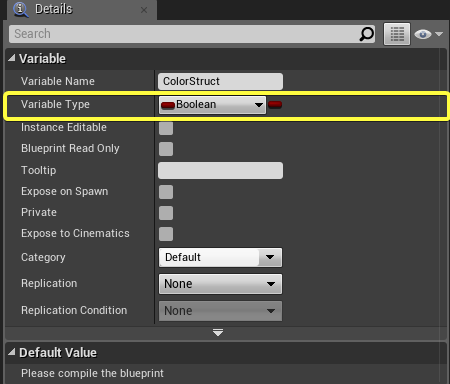
Task: Close the Details tab
Action: pyautogui.click(x=144, y=10)
